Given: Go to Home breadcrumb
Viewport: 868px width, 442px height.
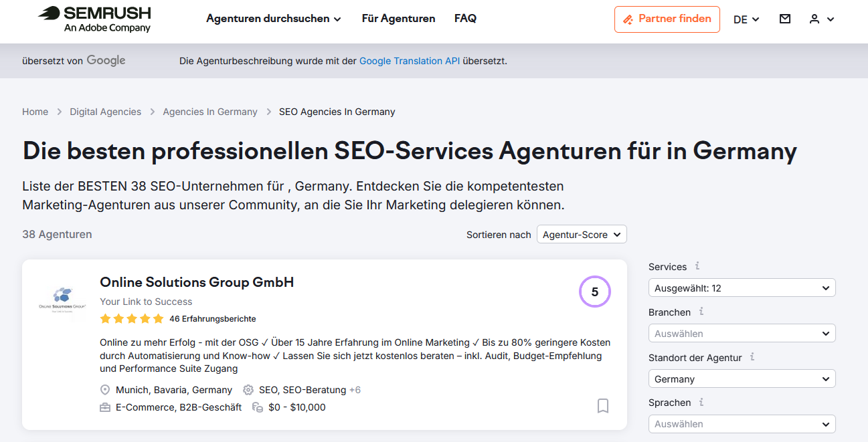Looking at the screenshot, I should 35,112.
